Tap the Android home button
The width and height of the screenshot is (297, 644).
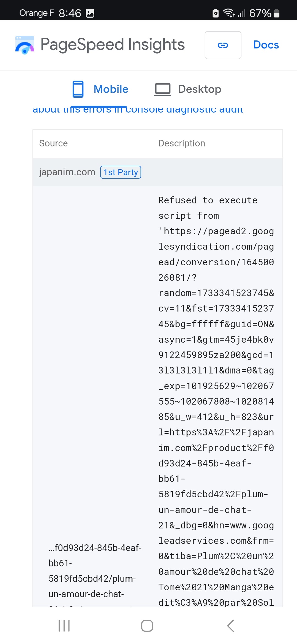(147, 626)
